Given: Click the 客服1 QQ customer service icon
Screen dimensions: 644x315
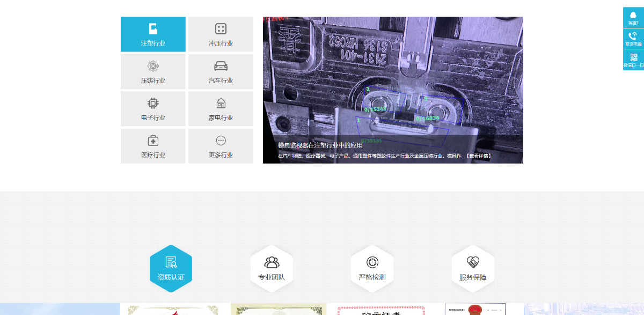Looking at the screenshot, I should [x=633, y=17].
